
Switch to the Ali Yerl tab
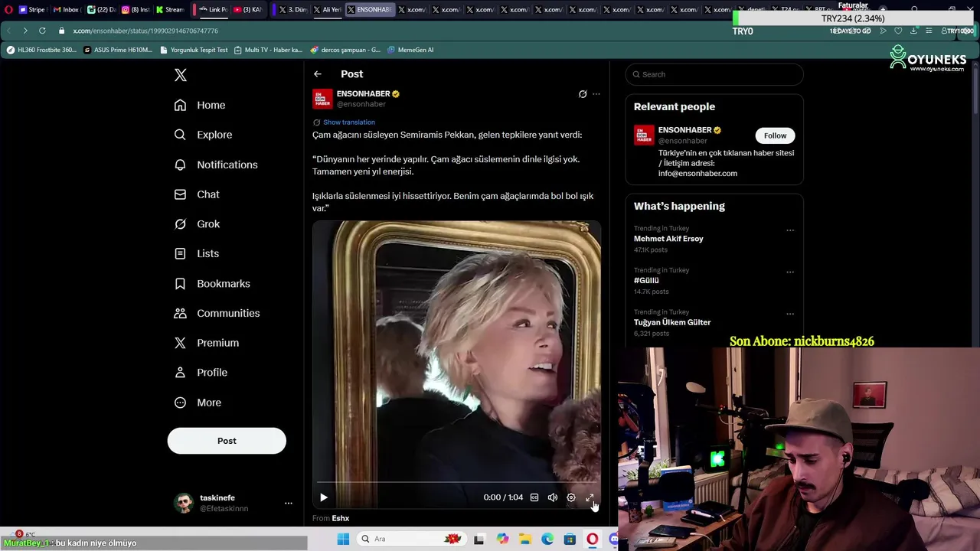pyautogui.click(x=327, y=10)
